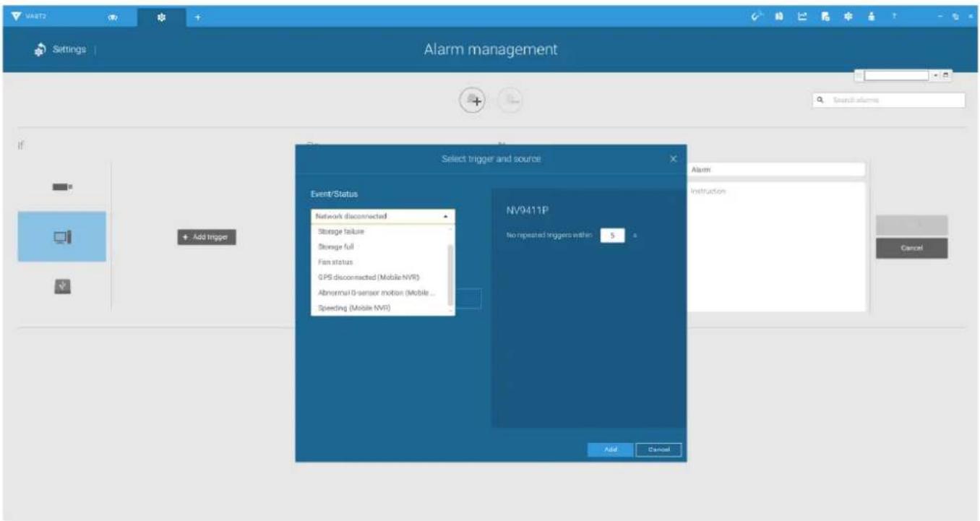Image resolution: width=980 pixels, height=521 pixels.
Task: Click the Add trigger button
Action: (207, 237)
